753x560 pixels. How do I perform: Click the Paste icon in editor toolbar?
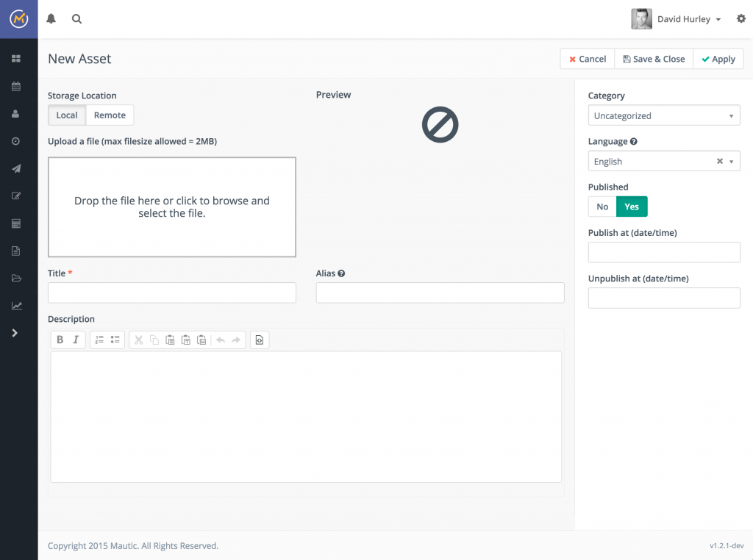coord(170,340)
